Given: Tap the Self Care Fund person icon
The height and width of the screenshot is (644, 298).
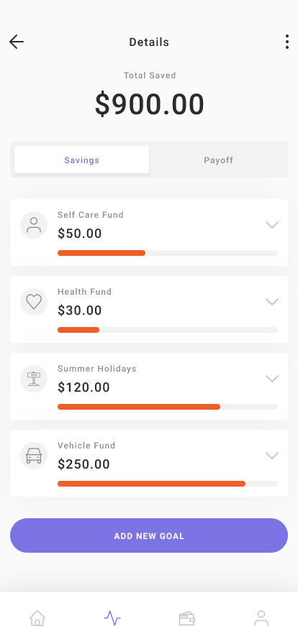Looking at the screenshot, I should [34, 225].
